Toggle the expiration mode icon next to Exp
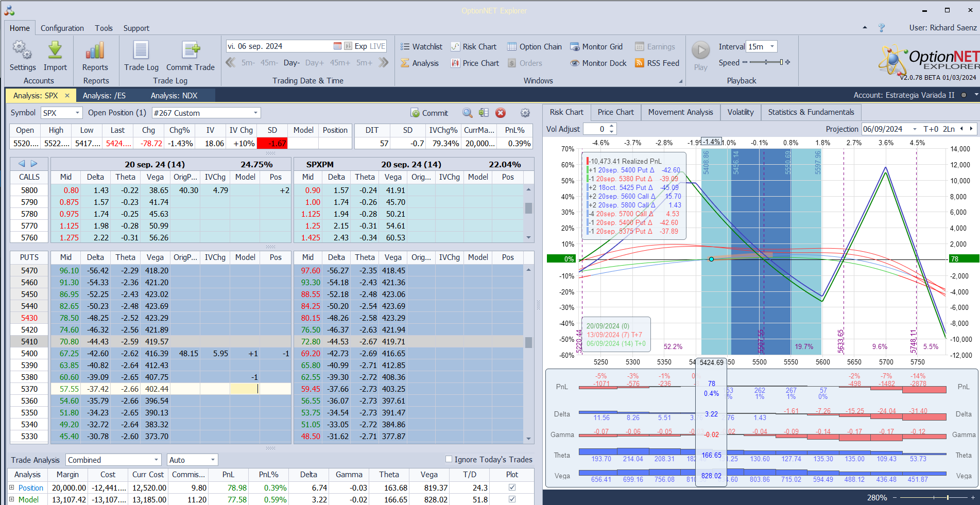980x505 pixels. [348, 46]
